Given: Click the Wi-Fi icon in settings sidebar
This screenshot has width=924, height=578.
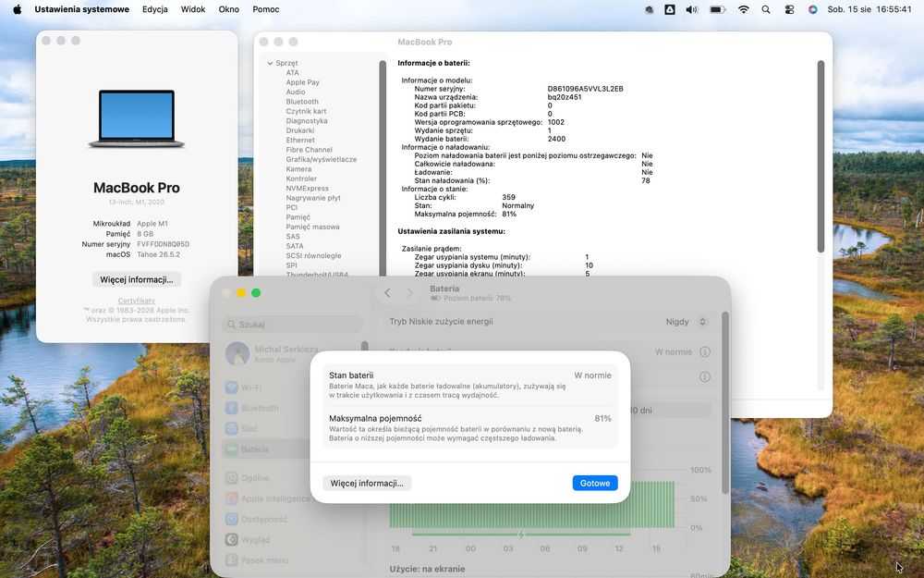Looking at the screenshot, I should click(232, 387).
